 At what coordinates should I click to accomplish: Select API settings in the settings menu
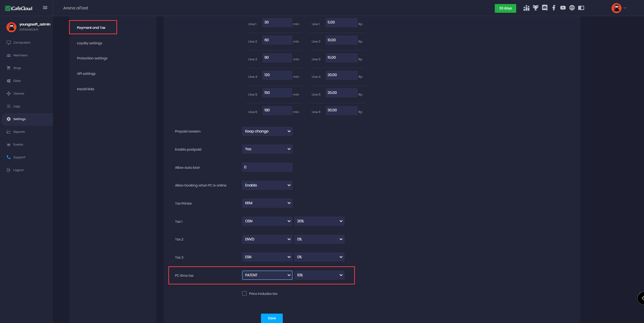pos(86,74)
